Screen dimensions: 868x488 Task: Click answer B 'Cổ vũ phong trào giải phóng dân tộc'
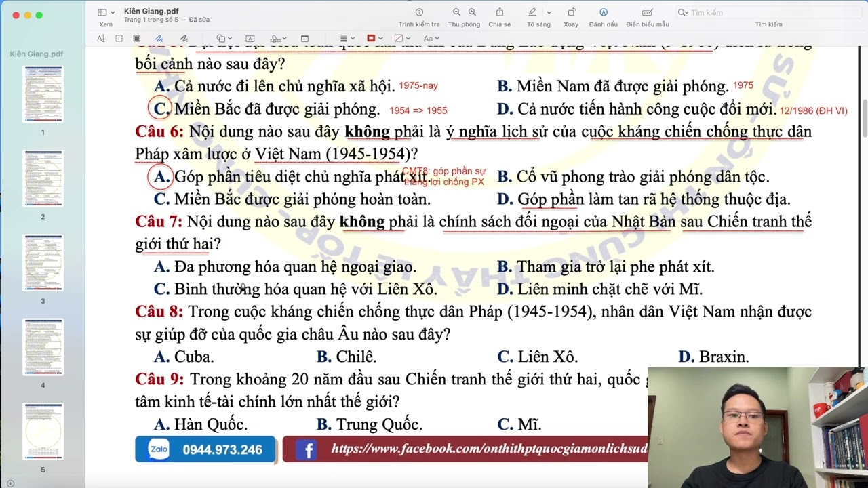(x=633, y=177)
